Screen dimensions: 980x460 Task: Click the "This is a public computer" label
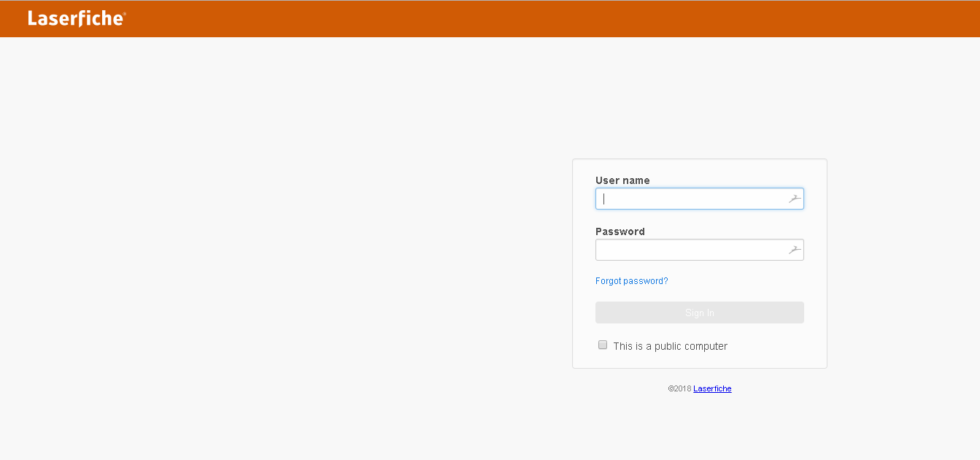click(670, 346)
